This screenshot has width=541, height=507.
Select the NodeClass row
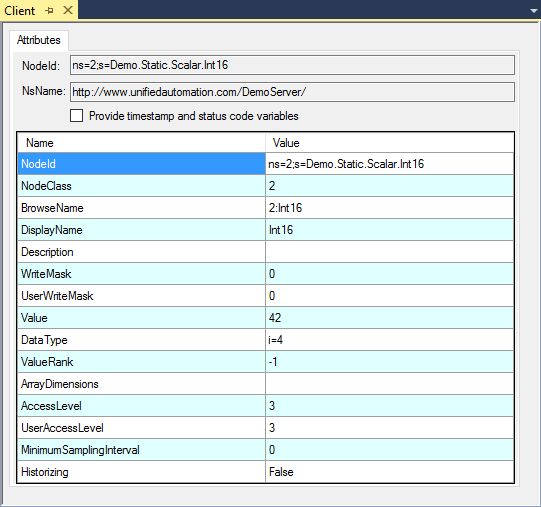coord(265,186)
